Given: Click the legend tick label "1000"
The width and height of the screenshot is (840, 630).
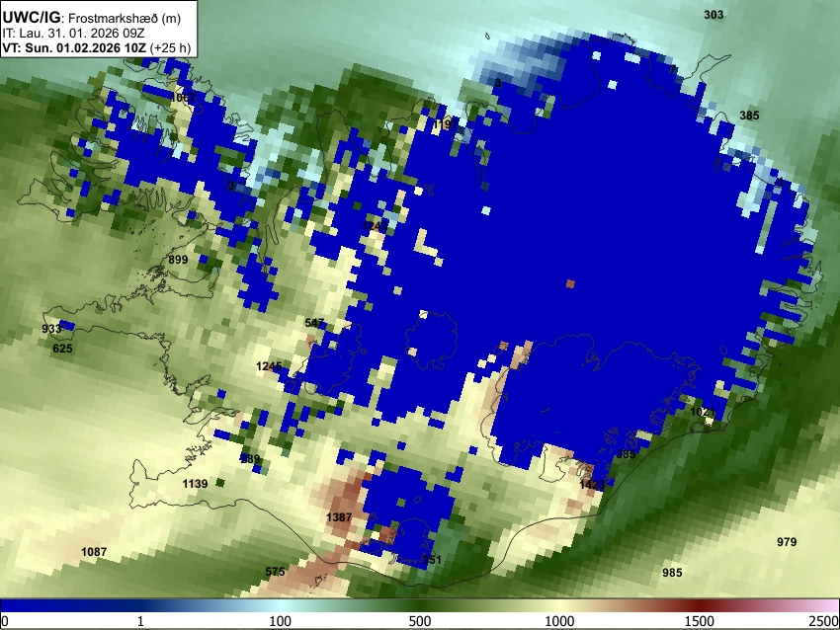Looking at the screenshot, I should click(x=559, y=621).
